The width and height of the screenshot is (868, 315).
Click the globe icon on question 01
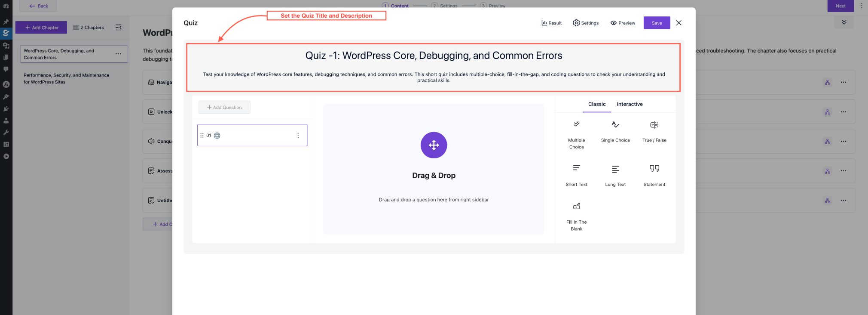pos(217,136)
